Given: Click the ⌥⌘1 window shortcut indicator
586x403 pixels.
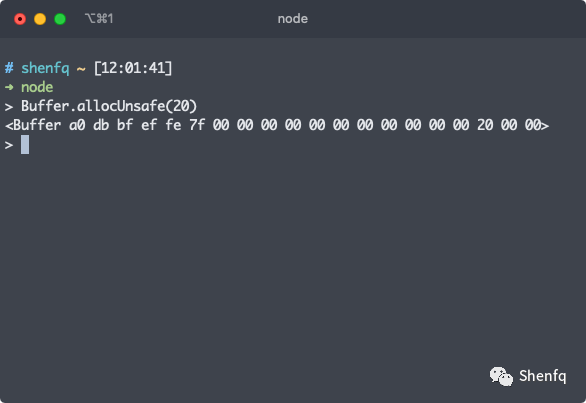Looking at the screenshot, I should tap(99, 19).
